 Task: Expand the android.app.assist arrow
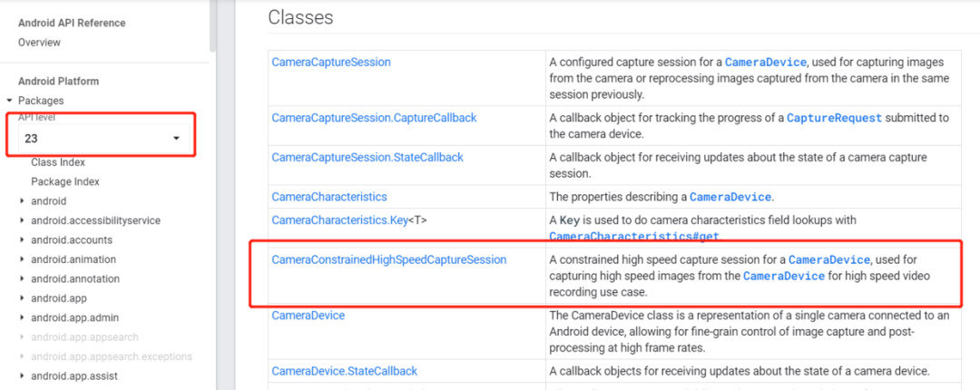coord(23,375)
